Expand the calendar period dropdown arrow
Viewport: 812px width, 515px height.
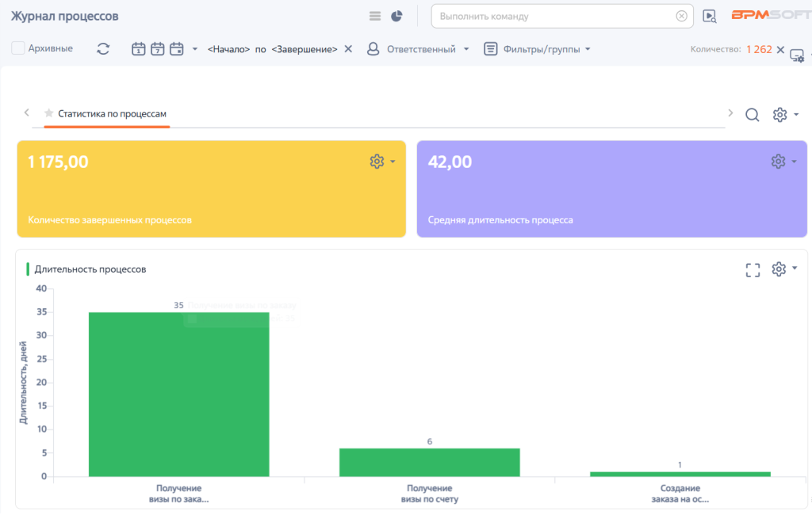point(195,49)
